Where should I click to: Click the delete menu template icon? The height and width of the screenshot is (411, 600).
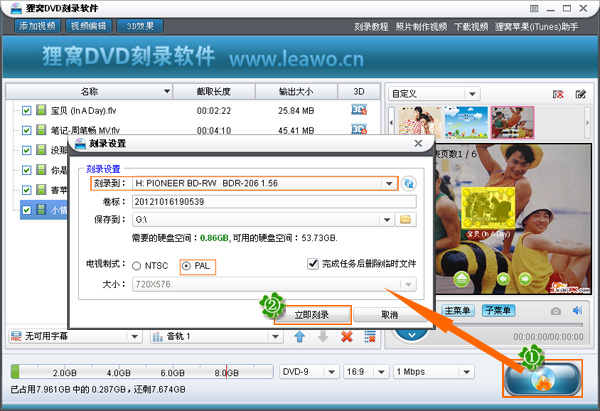click(558, 94)
